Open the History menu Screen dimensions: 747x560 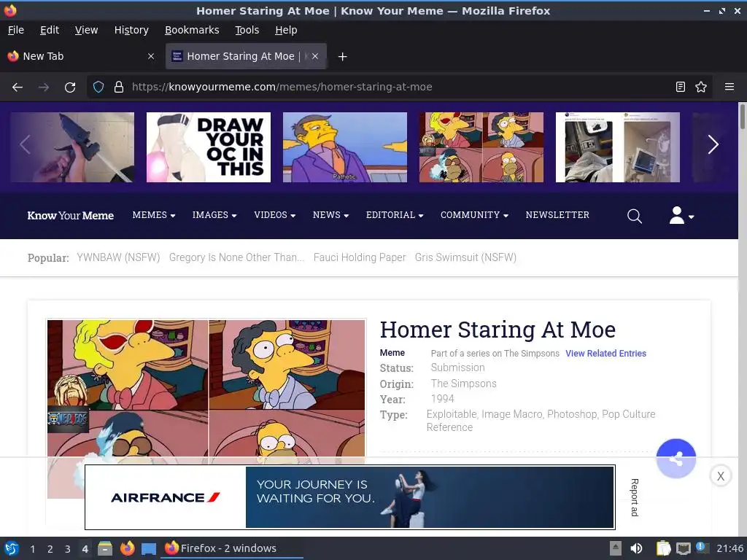coord(131,30)
